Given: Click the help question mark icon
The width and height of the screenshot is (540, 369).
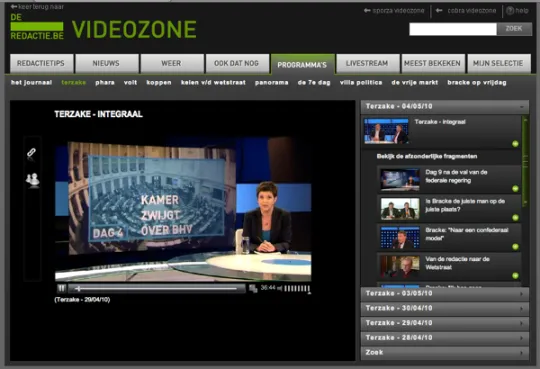Looking at the screenshot, I should (510, 11).
